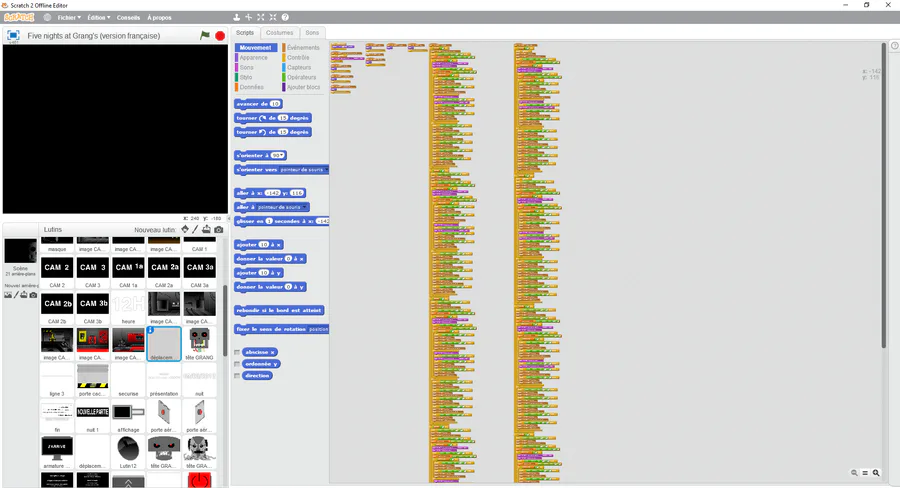Open the Conseils menu item
This screenshot has width=900, height=488.
pos(129,18)
